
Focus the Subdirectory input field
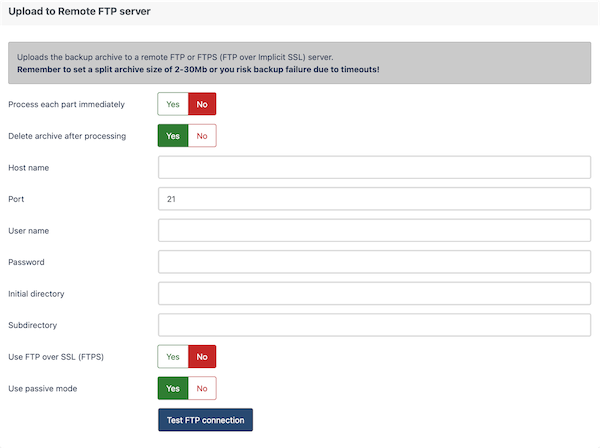(374, 325)
